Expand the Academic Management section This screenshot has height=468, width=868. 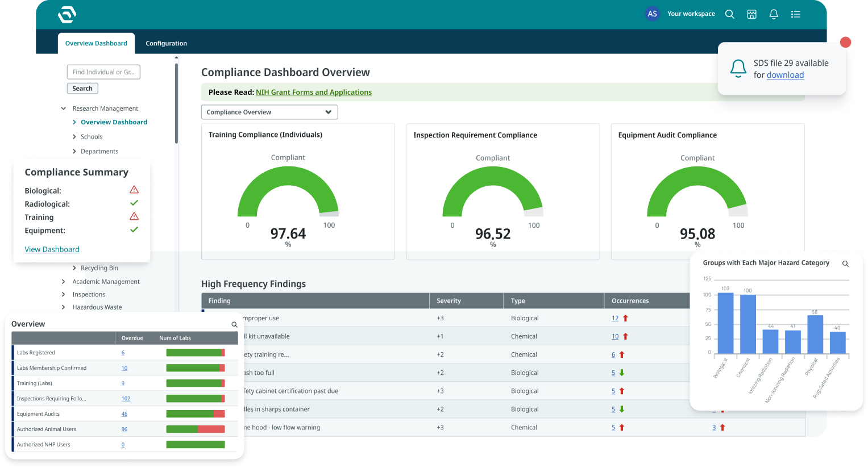(64, 282)
